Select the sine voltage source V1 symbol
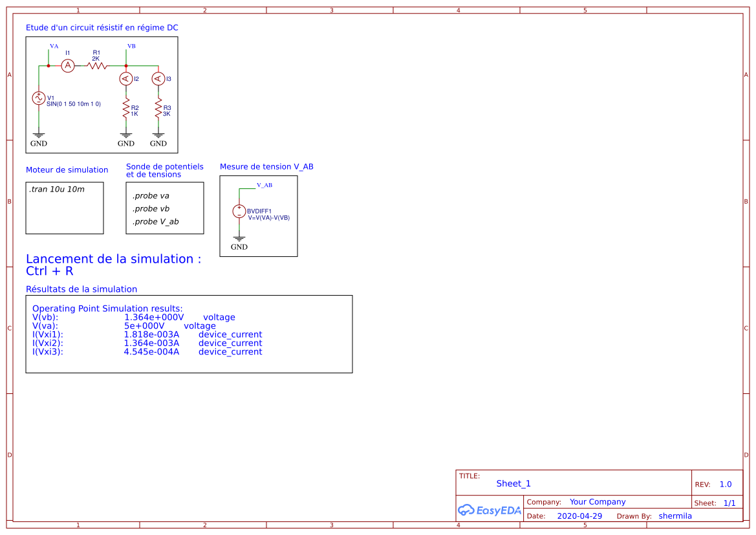756x535 pixels. pos(38,98)
